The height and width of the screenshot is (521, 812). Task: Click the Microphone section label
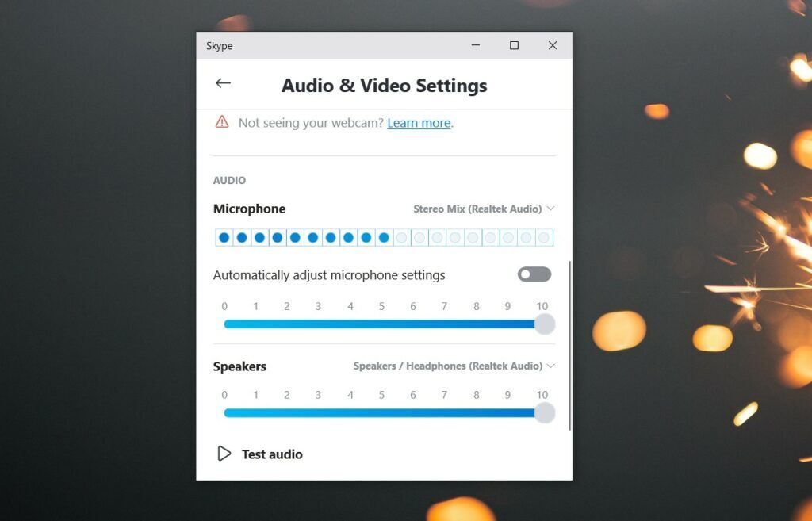(249, 209)
